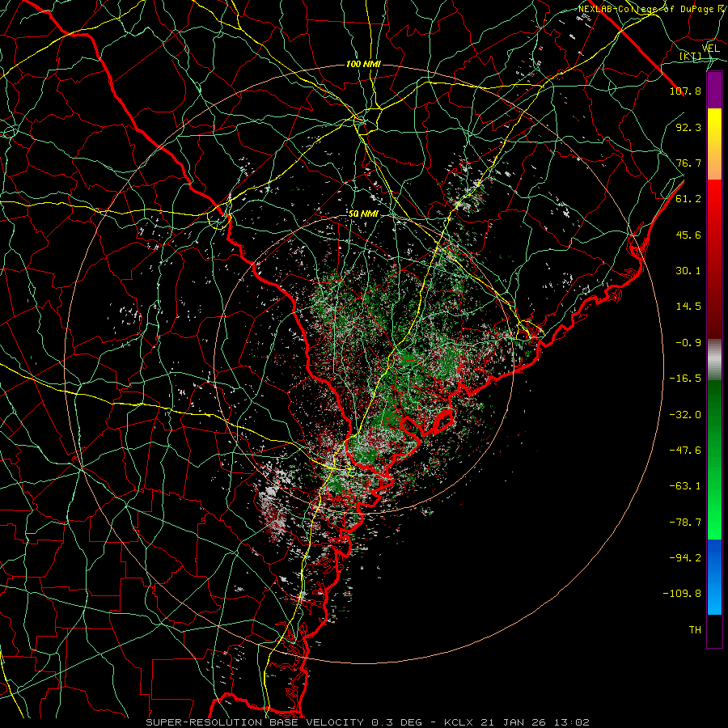
Task: Click the blue segment of the color bar
Action: coord(714,577)
